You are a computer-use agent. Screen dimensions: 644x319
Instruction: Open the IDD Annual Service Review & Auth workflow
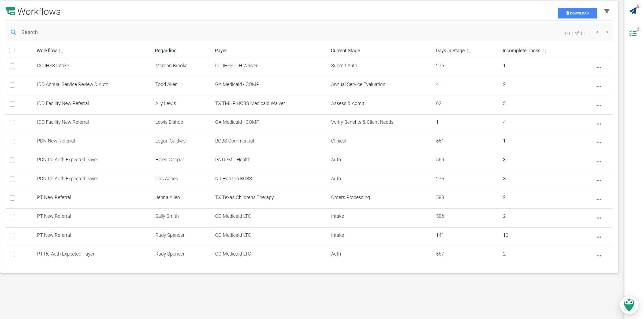[73, 84]
